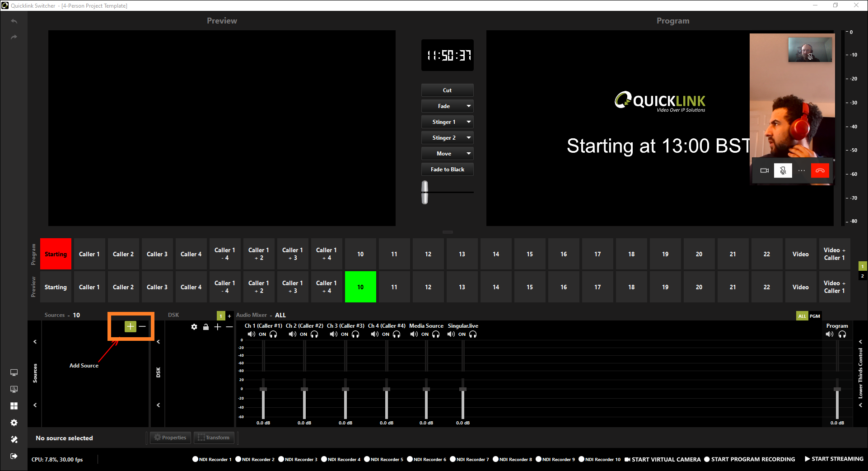Click the green Add Source plus button
The image size is (868, 471).
(130, 326)
